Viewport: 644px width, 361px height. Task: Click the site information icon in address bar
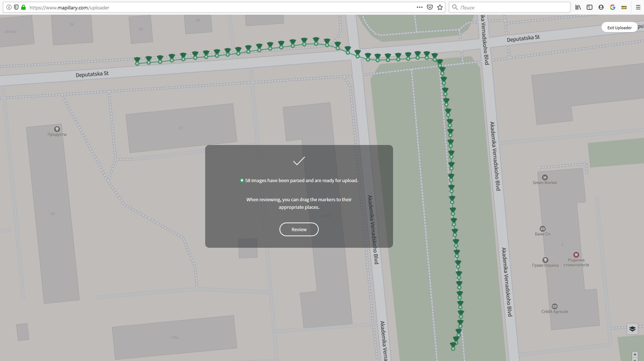pyautogui.click(x=9, y=7)
